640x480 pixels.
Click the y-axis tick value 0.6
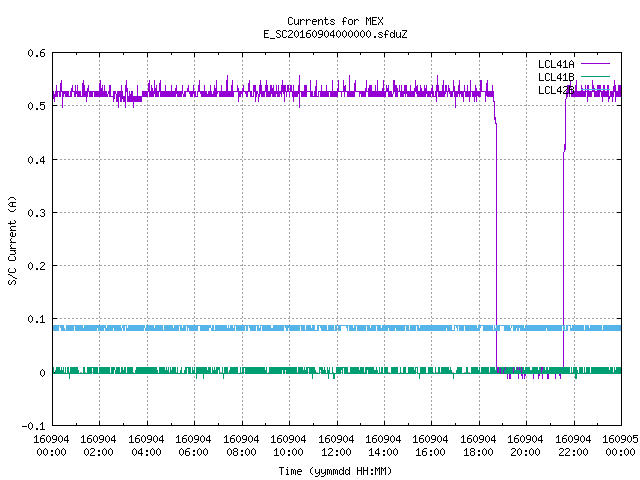pos(36,53)
